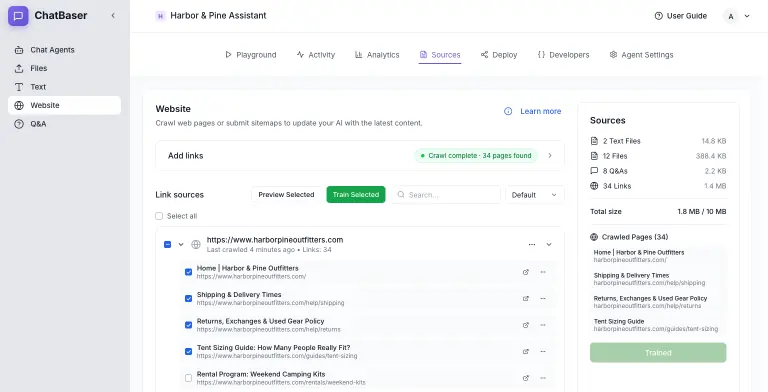768x392 pixels.
Task: Toggle the harborpineoutfitters.com site checkbox
Action: click(x=168, y=244)
